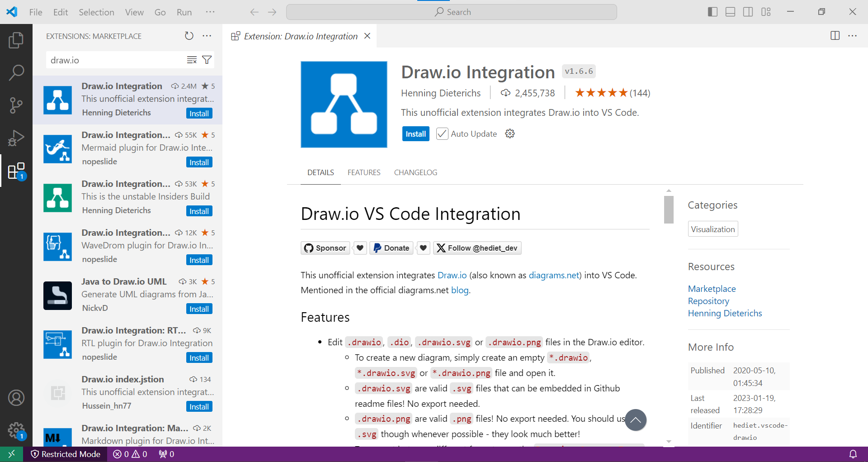Close the Draw.io Integration extension tab

(x=368, y=36)
